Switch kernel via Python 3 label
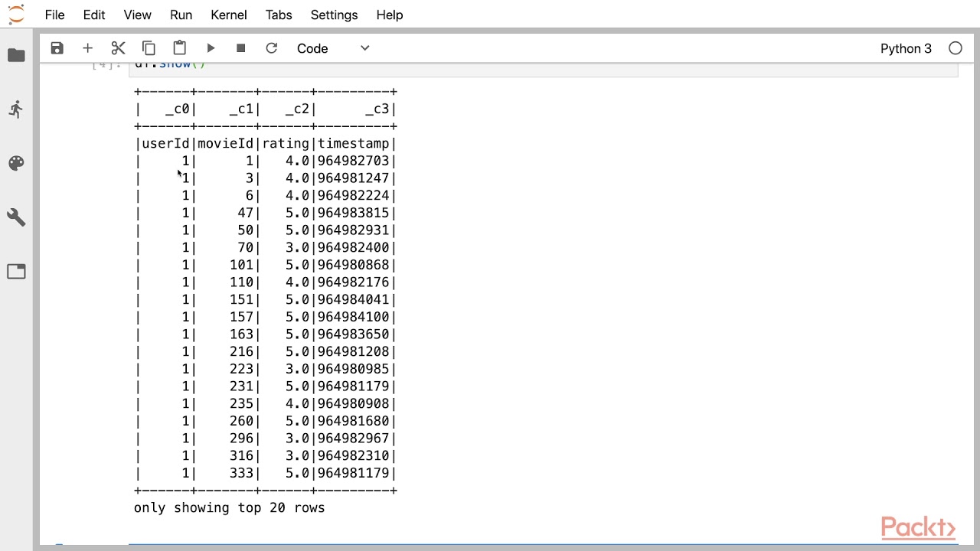 [x=906, y=48]
